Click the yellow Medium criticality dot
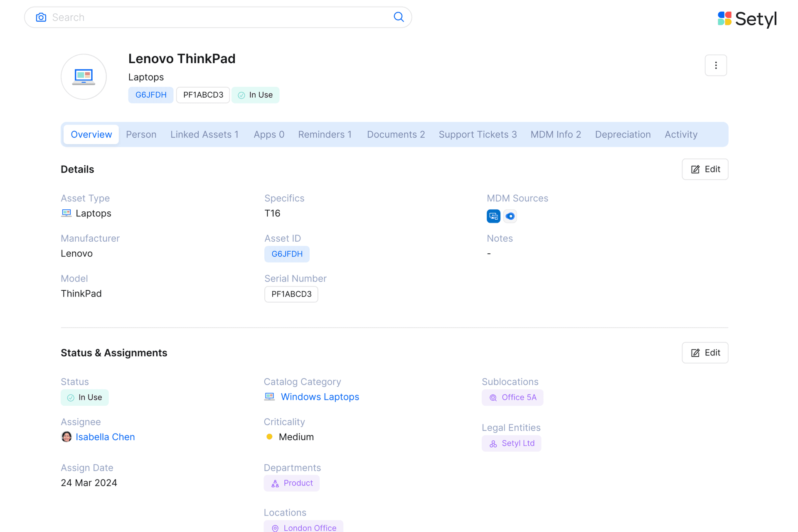The width and height of the screenshot is (798, 532). [x=269, y=437]
